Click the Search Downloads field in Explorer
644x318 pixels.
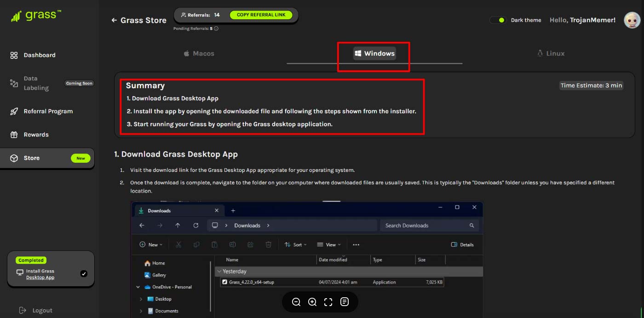[429, 226]
